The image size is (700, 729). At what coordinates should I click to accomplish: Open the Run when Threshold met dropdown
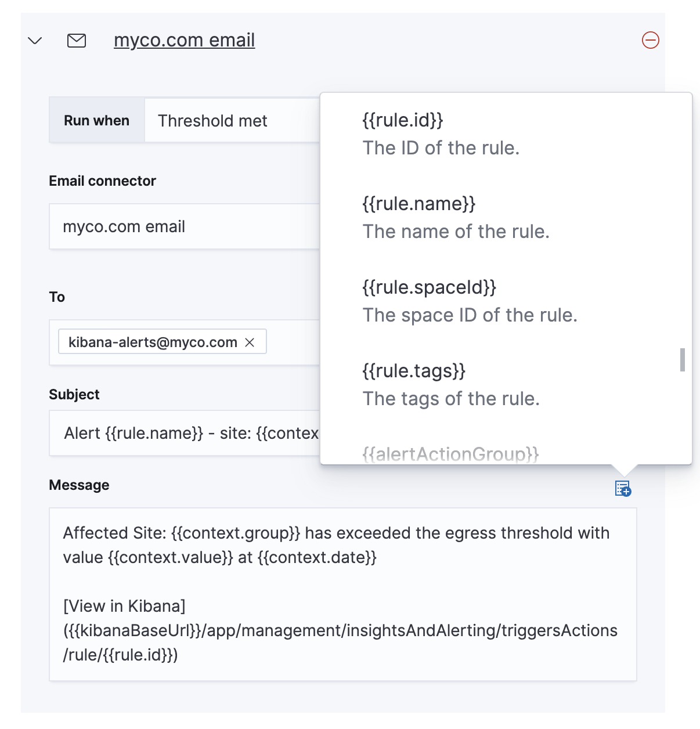[232, 121]
